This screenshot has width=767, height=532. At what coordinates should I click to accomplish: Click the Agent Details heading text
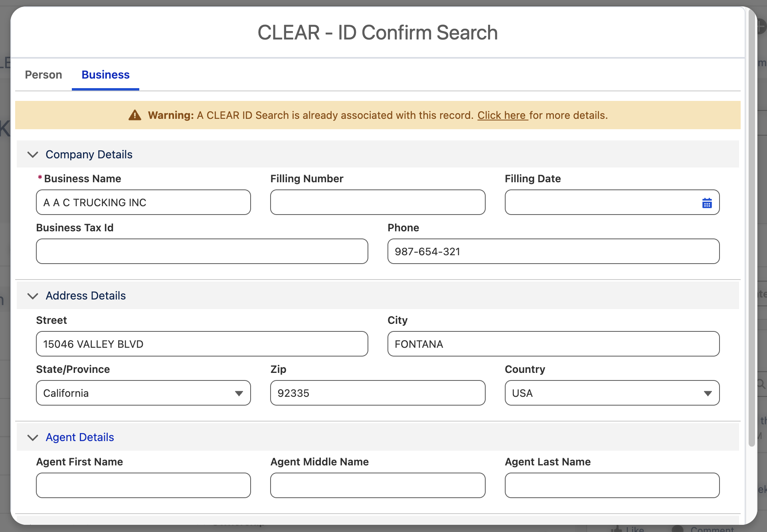[80, 437]
